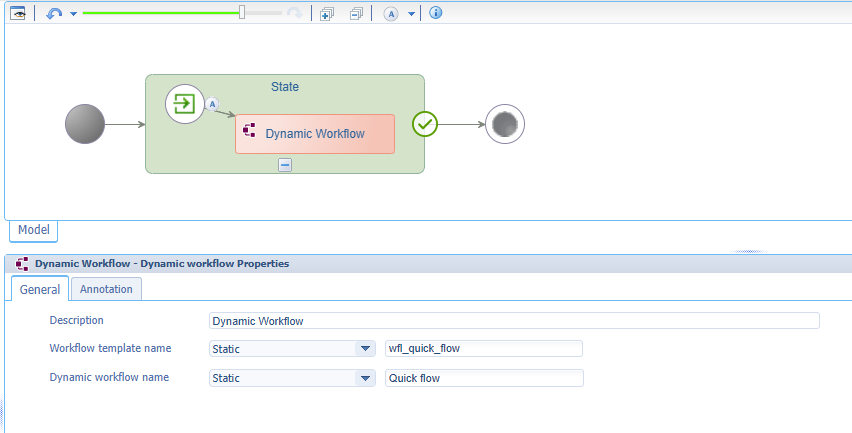
Task: Click the zoom slider handle
Action: [x=242, y=13]
